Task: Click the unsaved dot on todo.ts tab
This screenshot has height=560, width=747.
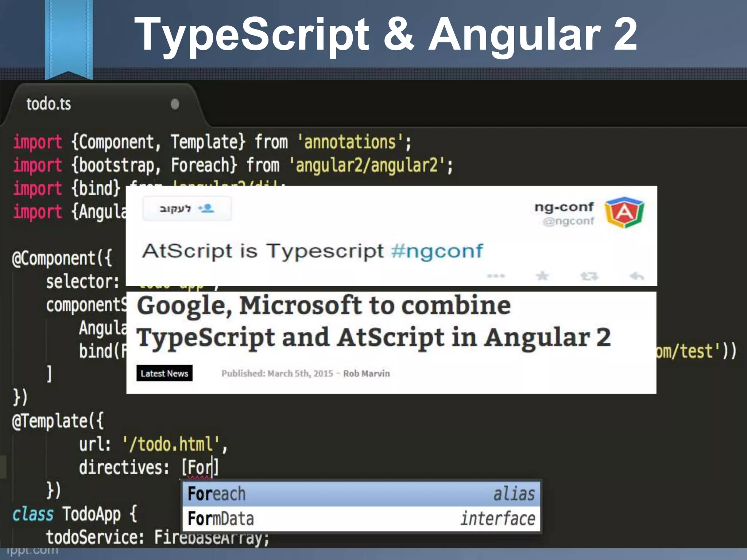Action: 175,104
